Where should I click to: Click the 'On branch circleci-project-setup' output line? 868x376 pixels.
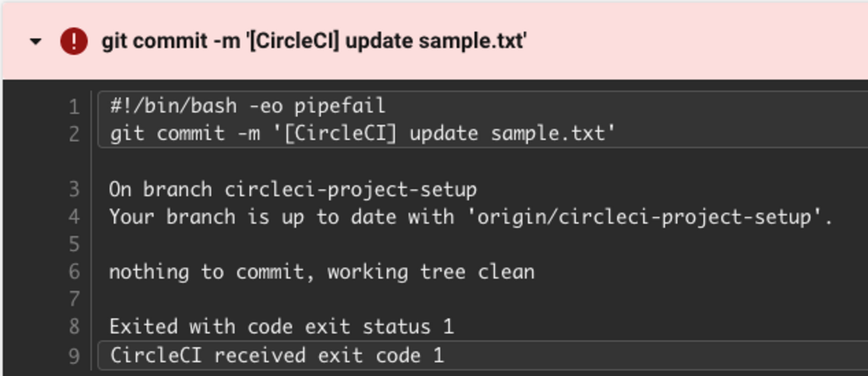click(x=292, y=190)
